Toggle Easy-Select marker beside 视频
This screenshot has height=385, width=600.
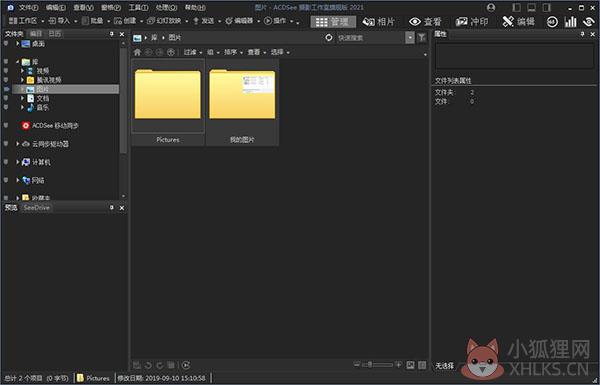tap(6, 71)
